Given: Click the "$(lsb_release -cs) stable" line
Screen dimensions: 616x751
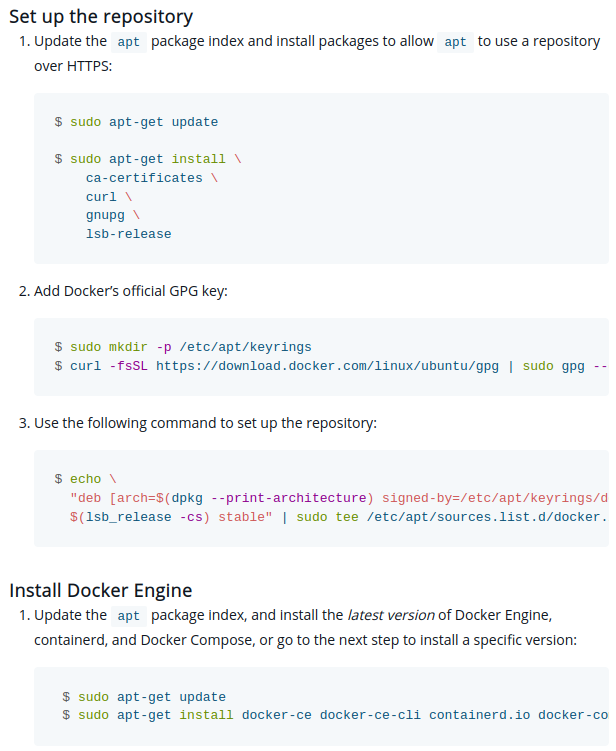Looking at the screenshot, I should 339,517.
